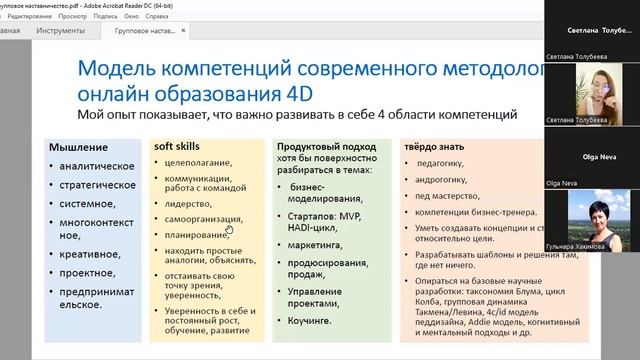The image size is (640, 360).
Task: Click the bullet компетенции бизнес-тренера
Action: click(x=476, y=212)
